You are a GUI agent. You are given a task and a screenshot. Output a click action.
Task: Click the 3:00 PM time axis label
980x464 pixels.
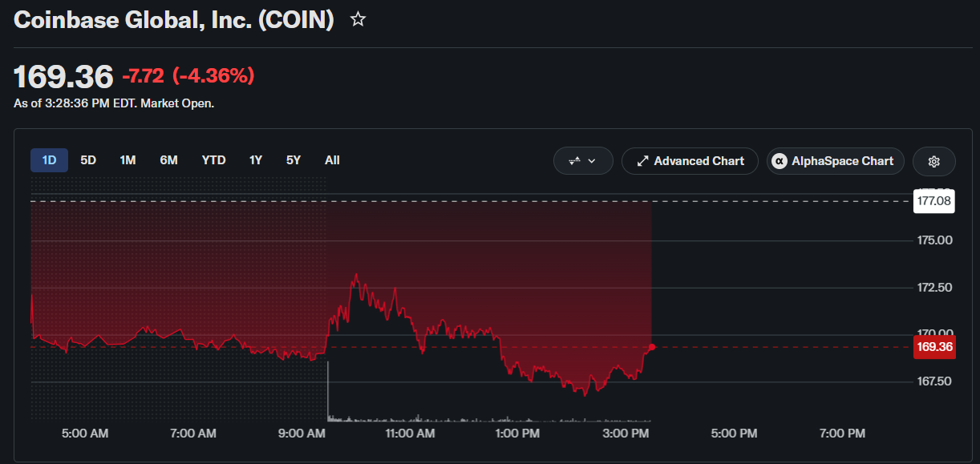pos(626,434)
